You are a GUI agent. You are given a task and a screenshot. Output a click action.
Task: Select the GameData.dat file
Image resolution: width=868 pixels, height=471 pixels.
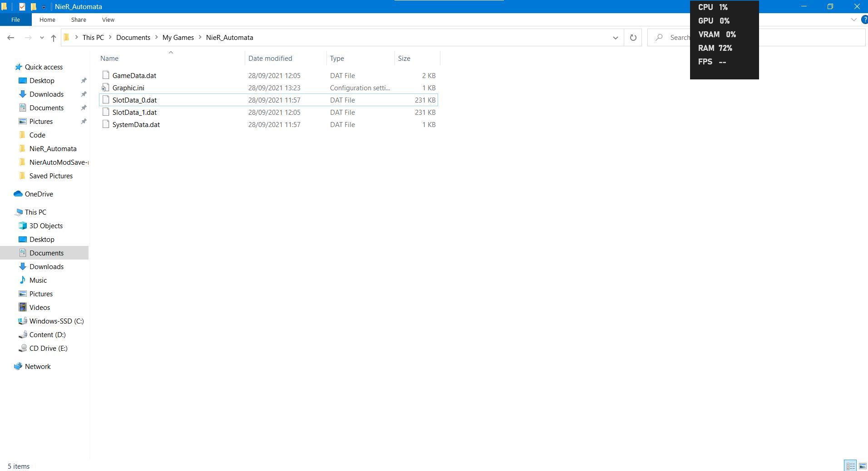(268, 75)
